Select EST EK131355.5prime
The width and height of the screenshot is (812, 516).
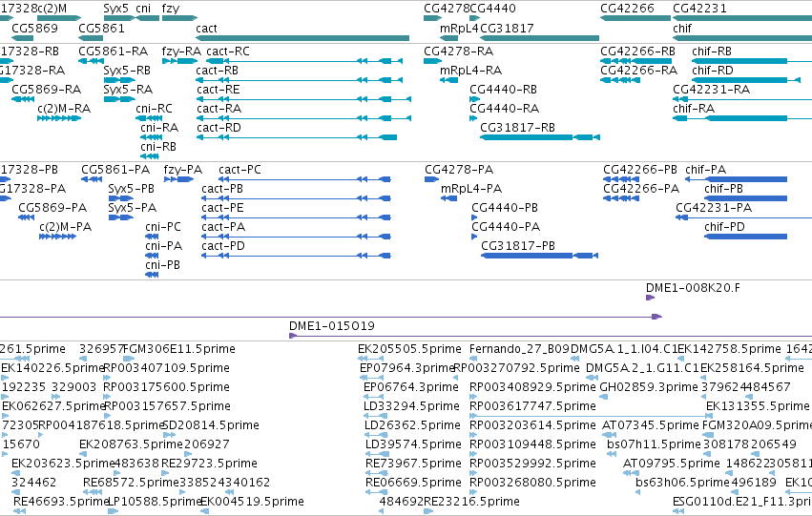click(x=710, y=416)
